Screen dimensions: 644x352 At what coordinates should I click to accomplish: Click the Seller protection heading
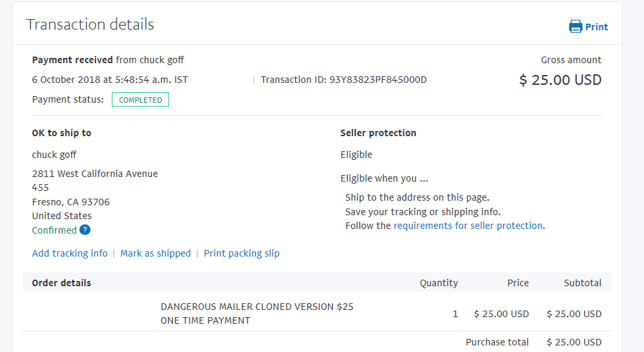tap(378, 133)
